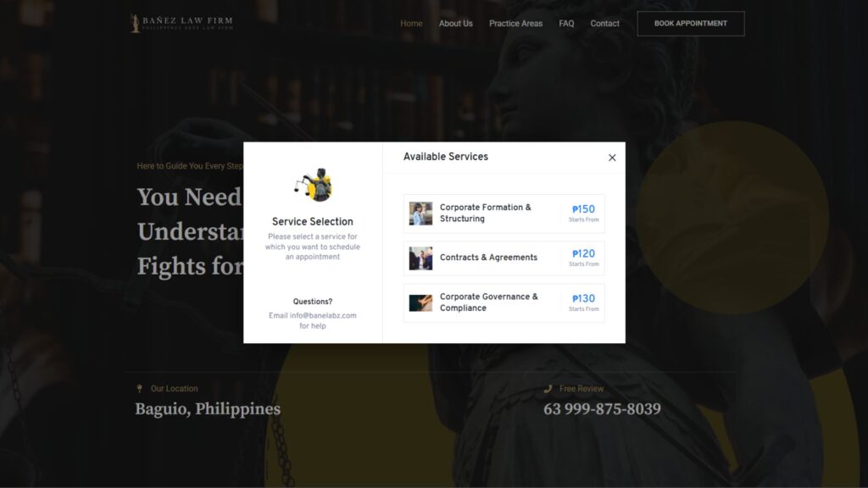Navigate to the Contact page

(604, 23)
